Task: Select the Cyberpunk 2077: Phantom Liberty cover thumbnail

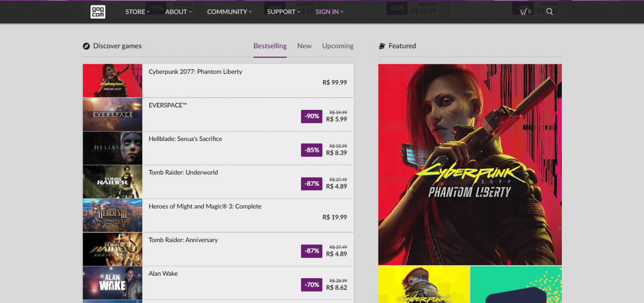Action: (112, 81)
